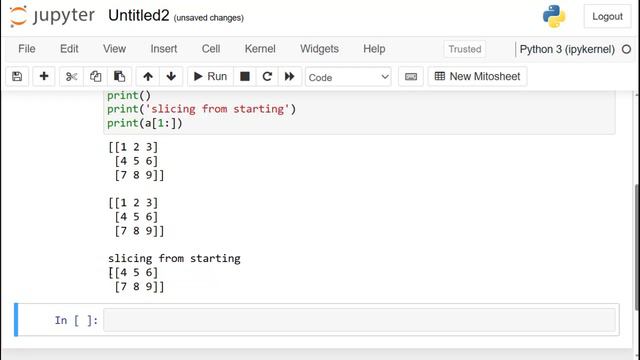
Task: Click the Python logo icon
Action: (x=554, y=16)
